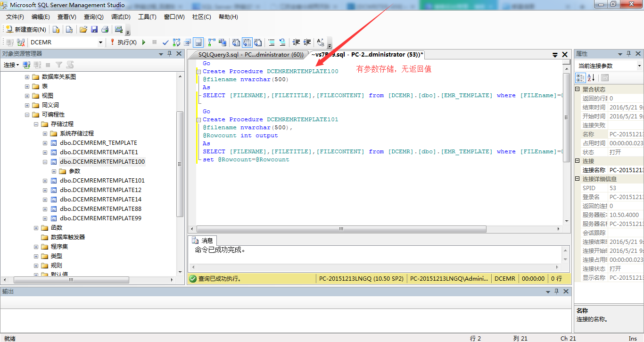Click the Database Engine query file icon
Screen dimensions: 644x342
[x=56, y=29]
